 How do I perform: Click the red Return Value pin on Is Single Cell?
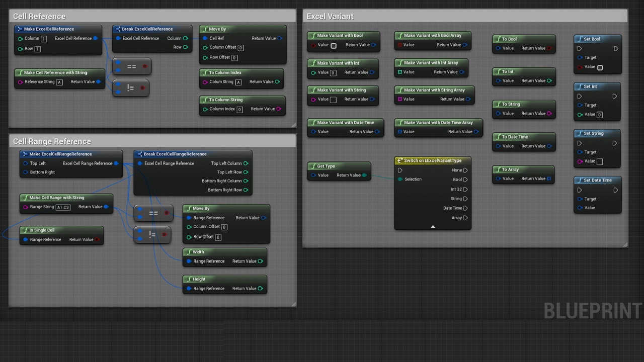(97, 240)
